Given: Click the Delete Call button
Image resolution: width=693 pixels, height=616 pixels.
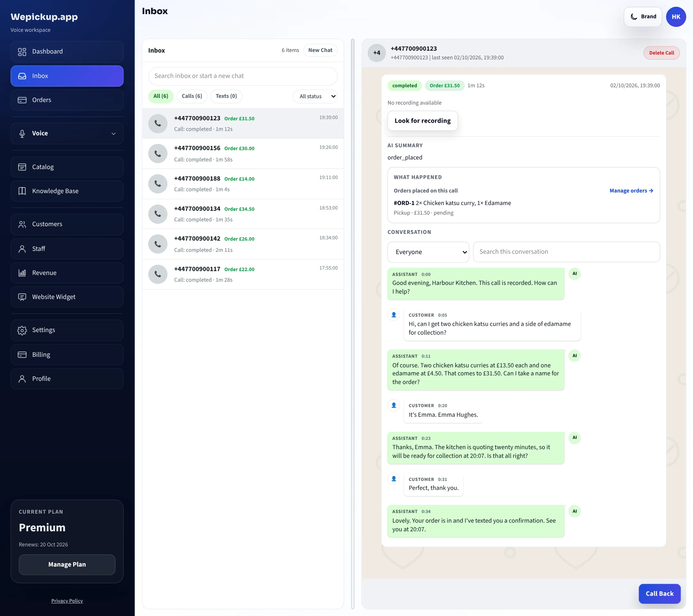Looking at the screenshot, I should tap(661, 53).
